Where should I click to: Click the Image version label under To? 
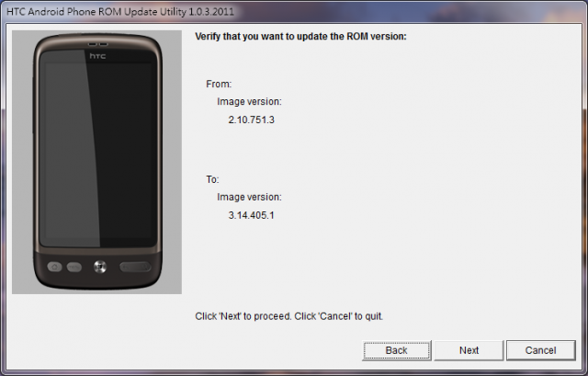pyautogui.click(x=249, y=197)
